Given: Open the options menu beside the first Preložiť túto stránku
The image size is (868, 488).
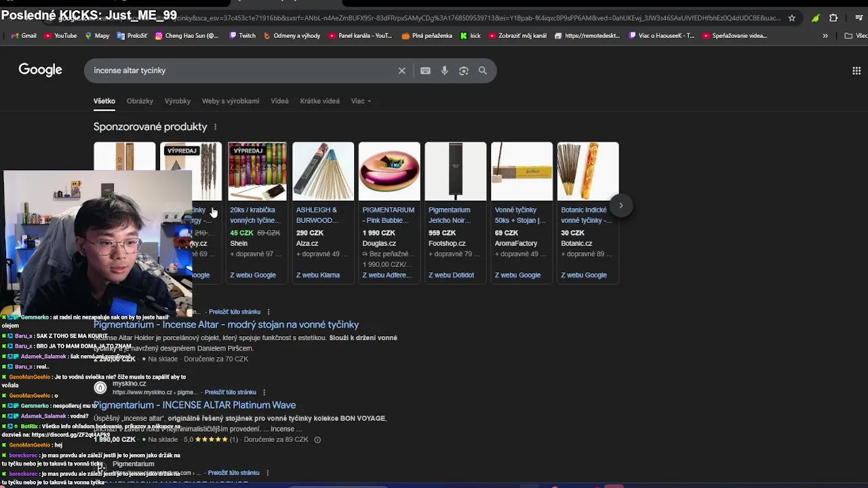Looking at the screenshot, I should (x=269, y=312).
